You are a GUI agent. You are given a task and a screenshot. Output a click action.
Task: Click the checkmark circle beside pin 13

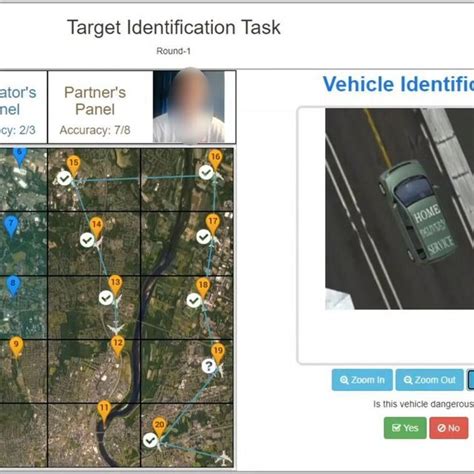pos(106,298)
